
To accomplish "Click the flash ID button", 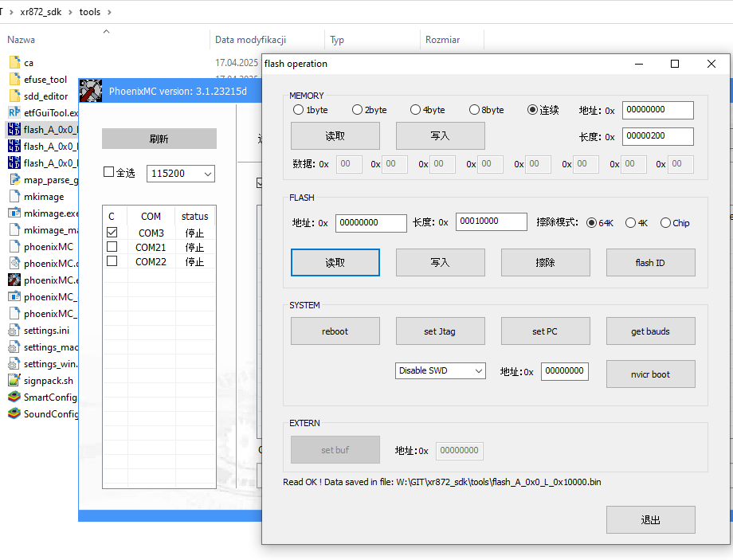I will 651,262.
